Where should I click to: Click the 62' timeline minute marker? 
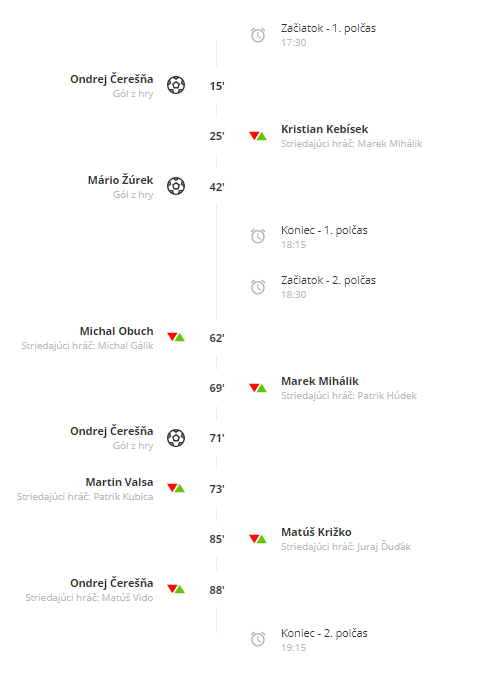click(217, 338)
